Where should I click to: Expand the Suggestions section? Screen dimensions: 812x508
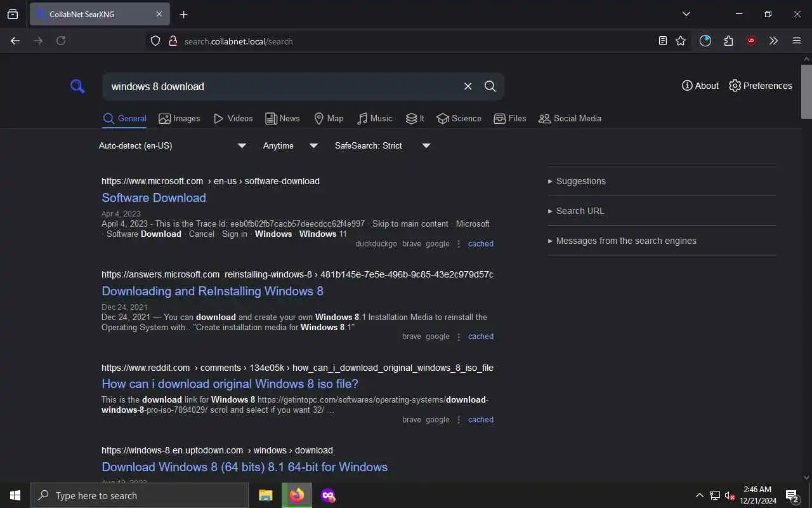(662, 181)
